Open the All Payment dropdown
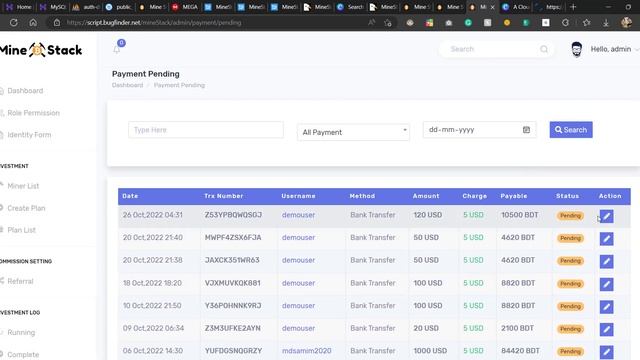The width and height of the screenshot is (640, 360). (353, 132)
